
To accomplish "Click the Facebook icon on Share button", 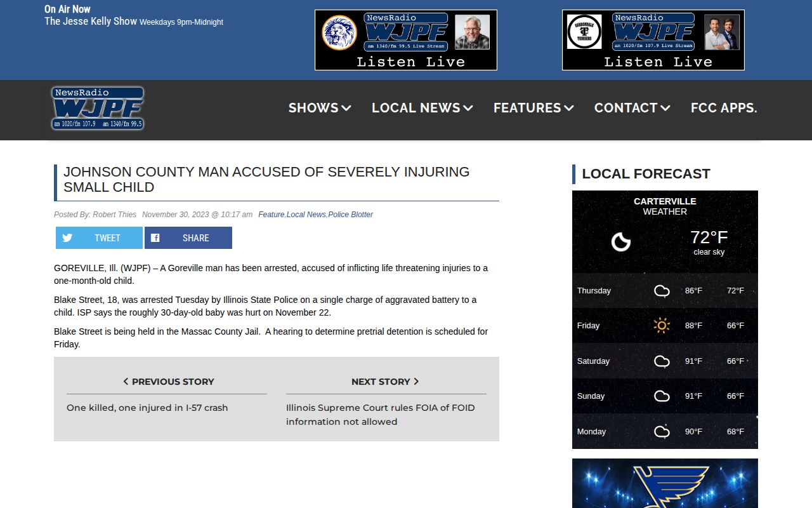I will (155, 238).
